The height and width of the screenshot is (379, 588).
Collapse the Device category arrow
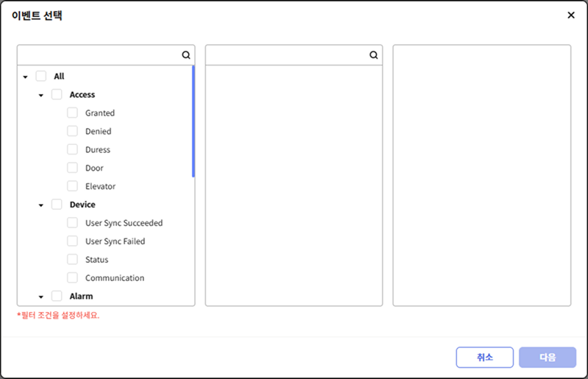pyautogui.click(x=41, y=205)
